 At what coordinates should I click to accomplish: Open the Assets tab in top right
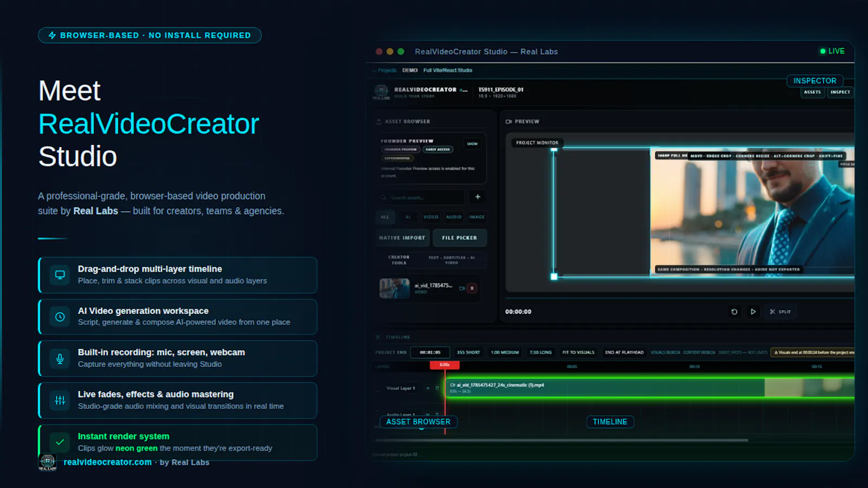(x=812, y=92)
